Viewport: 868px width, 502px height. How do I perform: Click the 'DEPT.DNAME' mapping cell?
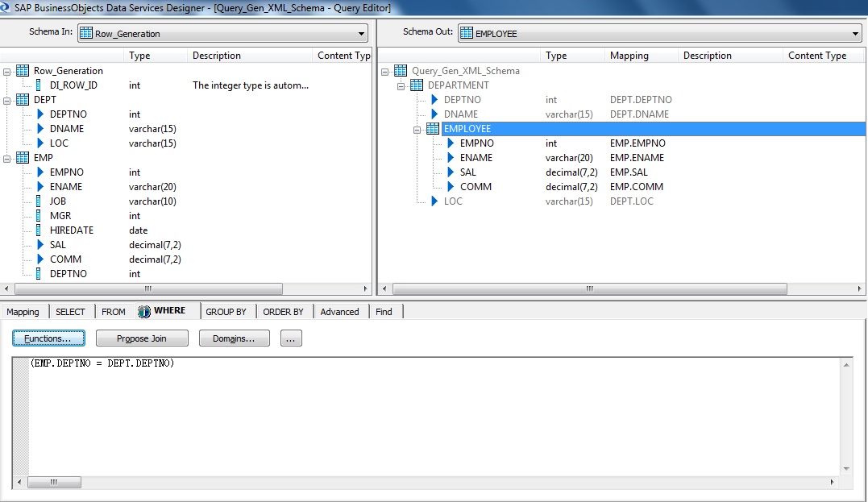point(639,114)
